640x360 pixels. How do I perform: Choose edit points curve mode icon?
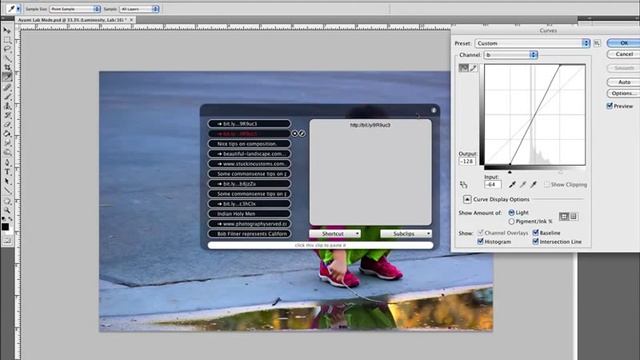(464, 68)
